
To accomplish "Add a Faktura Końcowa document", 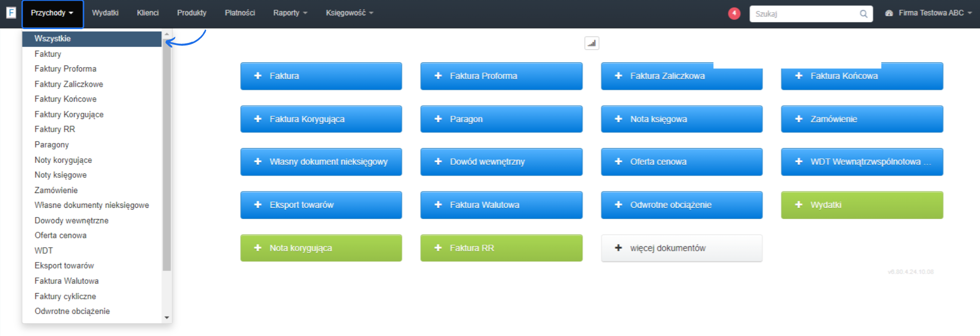I will pyautogui.click(x=862, y=76).
